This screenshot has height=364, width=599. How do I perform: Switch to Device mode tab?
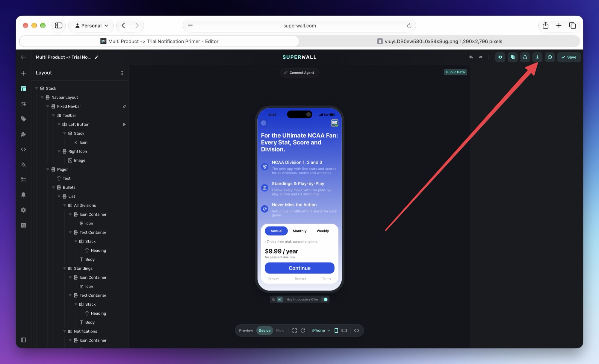point(264,330)
